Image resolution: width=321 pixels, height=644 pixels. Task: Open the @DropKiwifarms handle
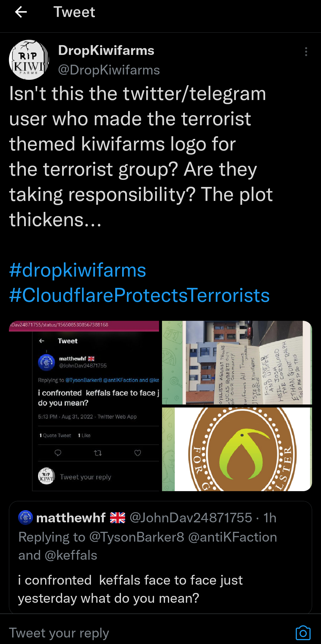click(x=109, y=70)
